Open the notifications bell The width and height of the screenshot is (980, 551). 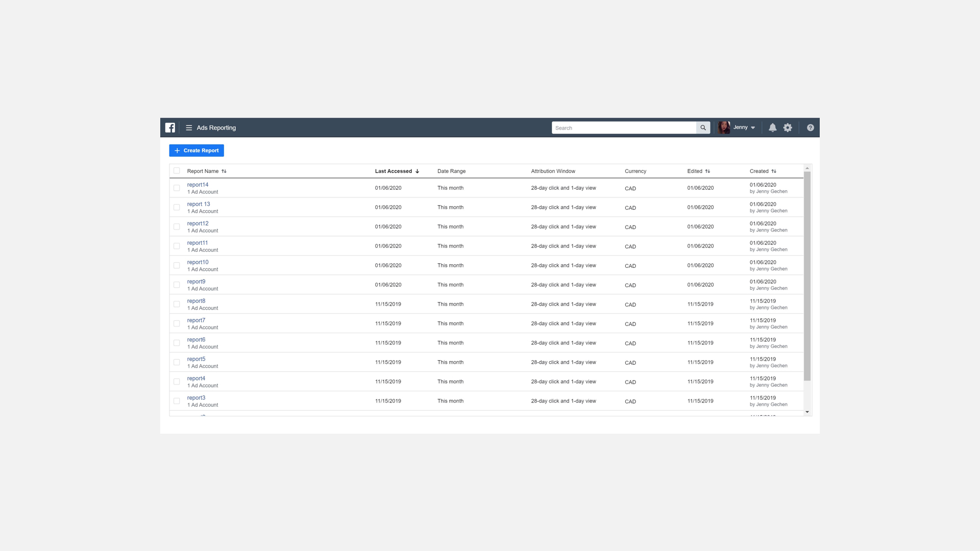tap(772, 128)
